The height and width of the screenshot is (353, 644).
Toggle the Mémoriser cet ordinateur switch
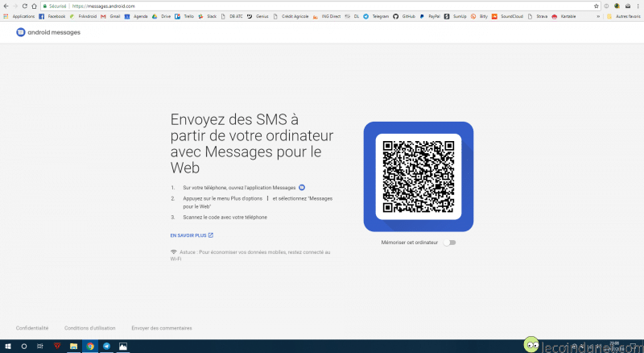(450, 243)
